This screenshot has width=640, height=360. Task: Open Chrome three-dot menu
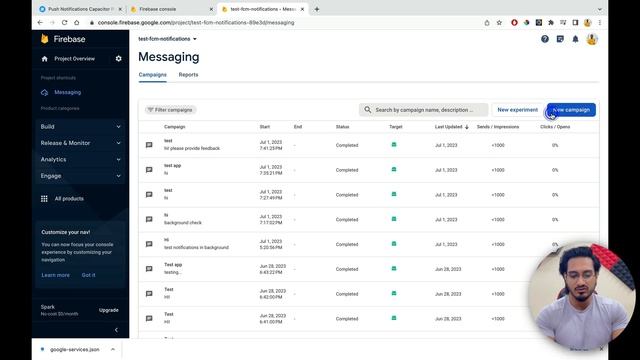(600, 23)
